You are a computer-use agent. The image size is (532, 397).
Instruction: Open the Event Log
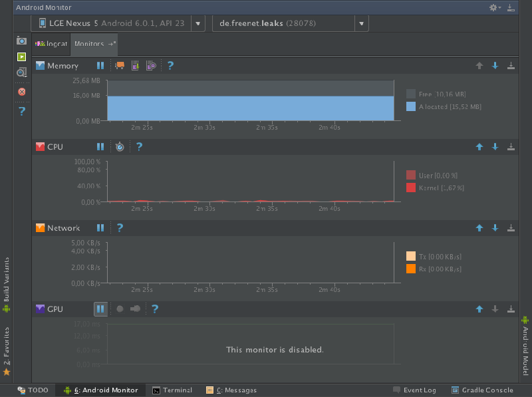point(414,390)
